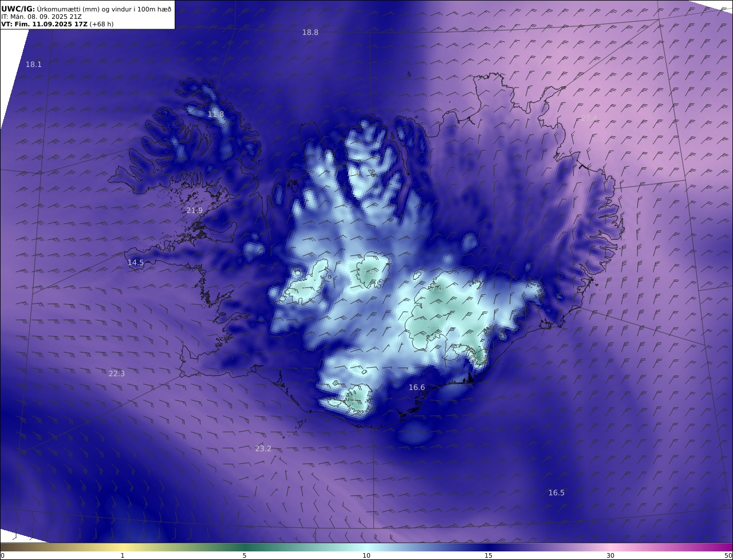Select the 14.5 value label
Screen dimensions: 733x560
click(136, 263)
